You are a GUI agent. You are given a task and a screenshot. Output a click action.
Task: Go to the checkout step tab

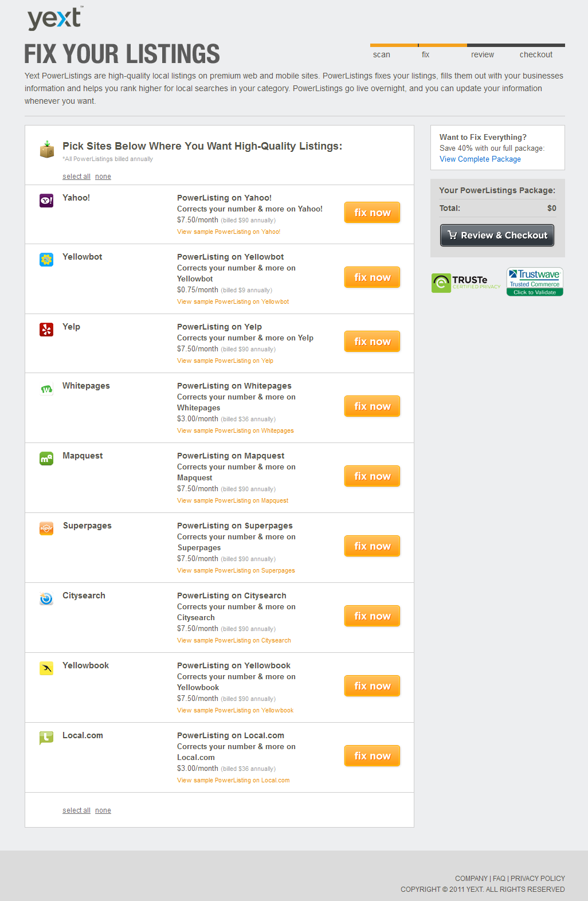tap(536, 54)
